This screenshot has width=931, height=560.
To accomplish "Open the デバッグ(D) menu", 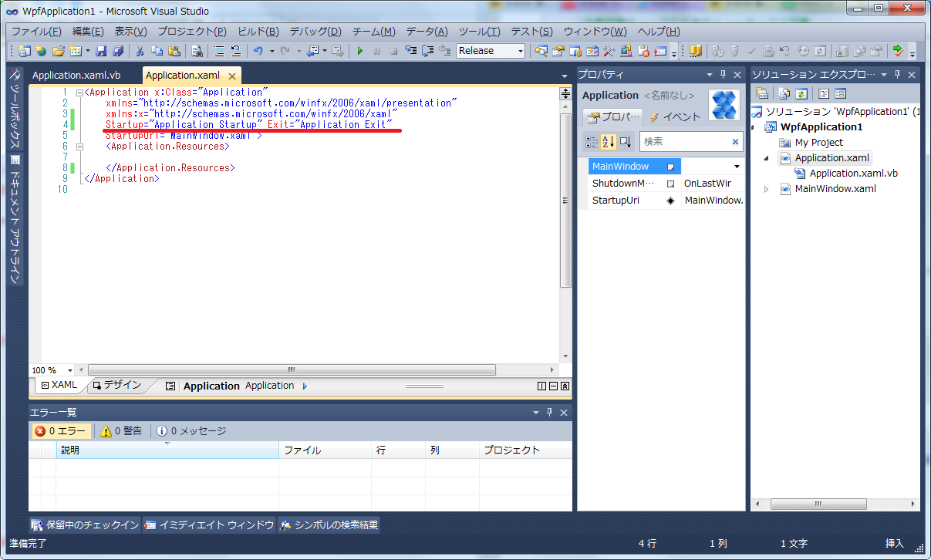I will (x=315, y=32).
